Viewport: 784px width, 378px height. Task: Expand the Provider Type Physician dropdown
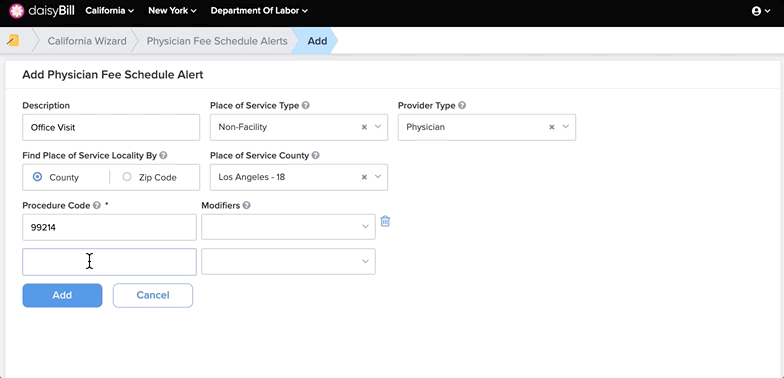click(566, 127)
